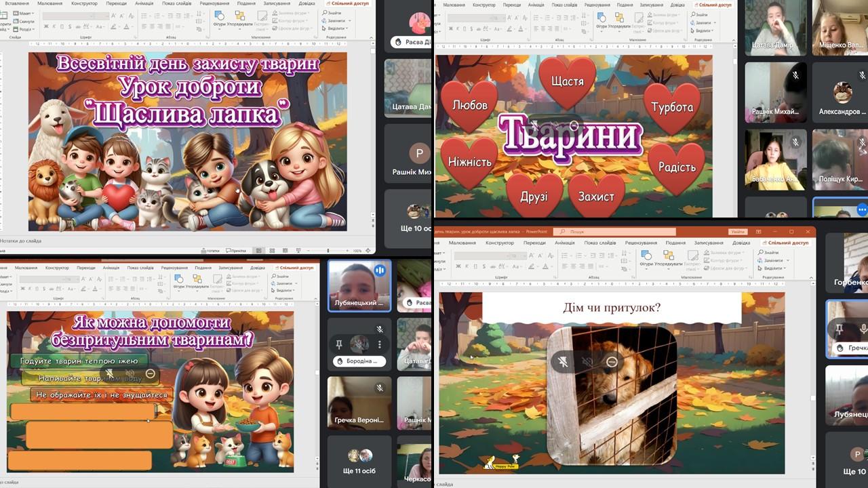Start slideshow from 'Щаслива лапка' status bar
Viewport: 868px width, 488px height.
pos(298,251)
